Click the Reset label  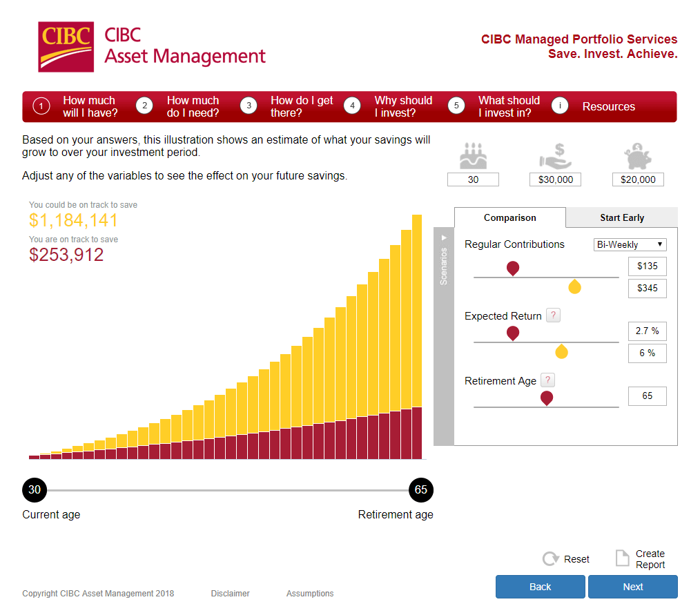click(576, 559)
